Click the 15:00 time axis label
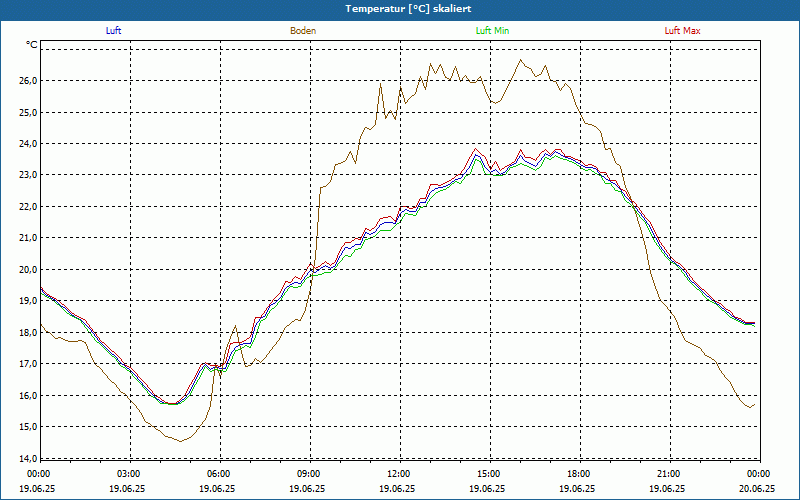 488,474
